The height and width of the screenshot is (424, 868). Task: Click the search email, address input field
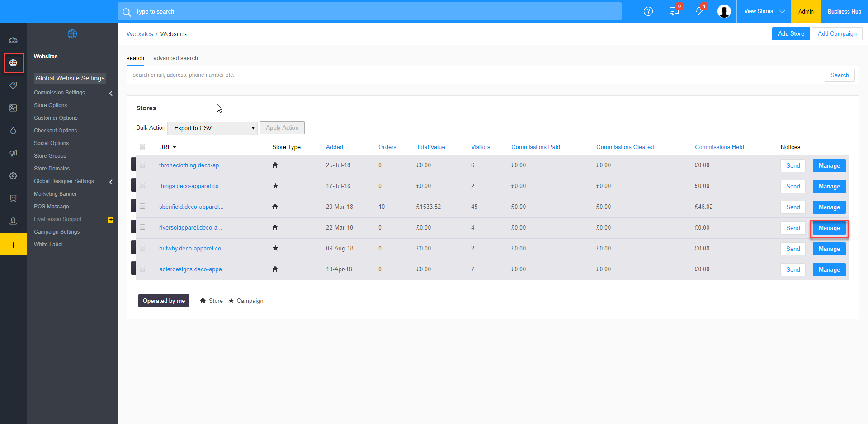click(476, 75)
